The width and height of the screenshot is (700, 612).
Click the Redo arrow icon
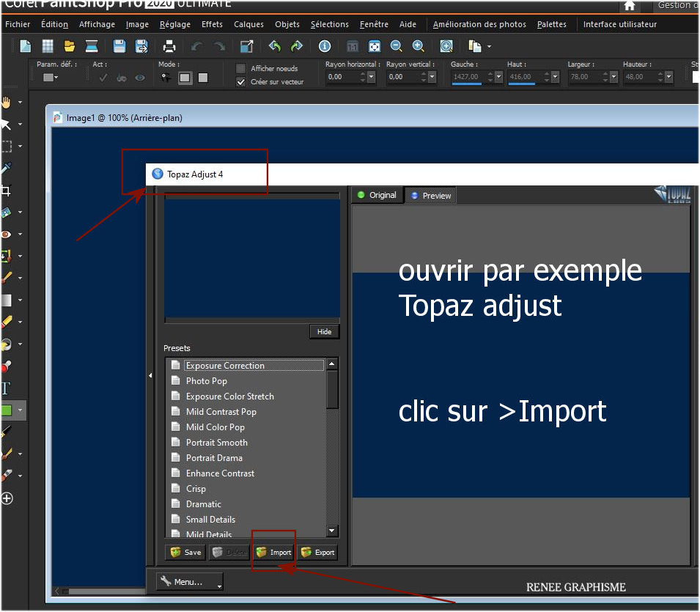tap(218, 46)
